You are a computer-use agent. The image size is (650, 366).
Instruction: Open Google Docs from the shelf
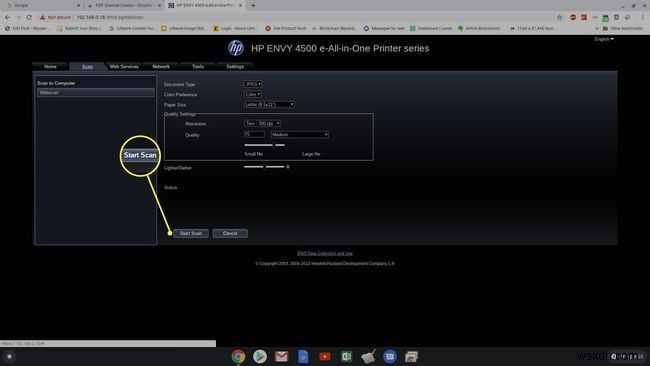coord(303,356)
